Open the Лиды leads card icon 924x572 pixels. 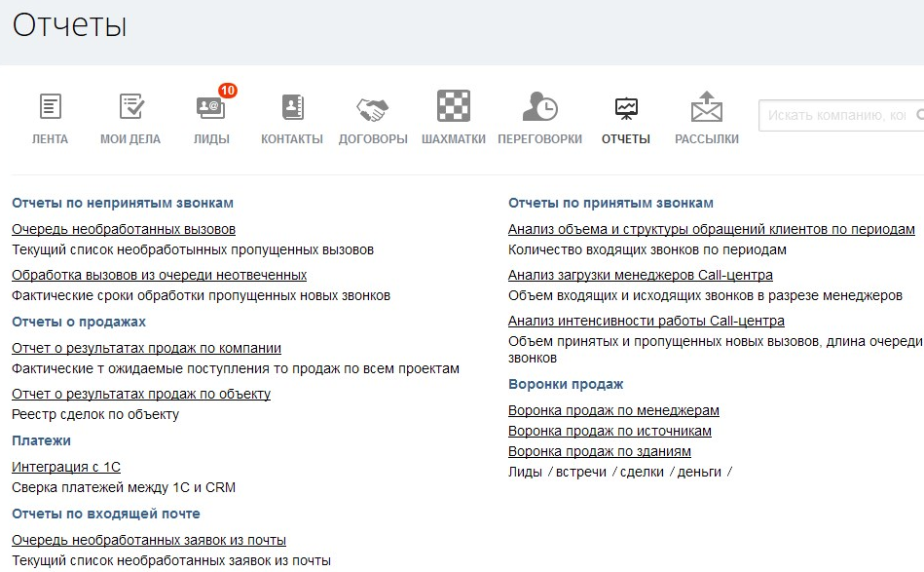click(x=210, y=108)
